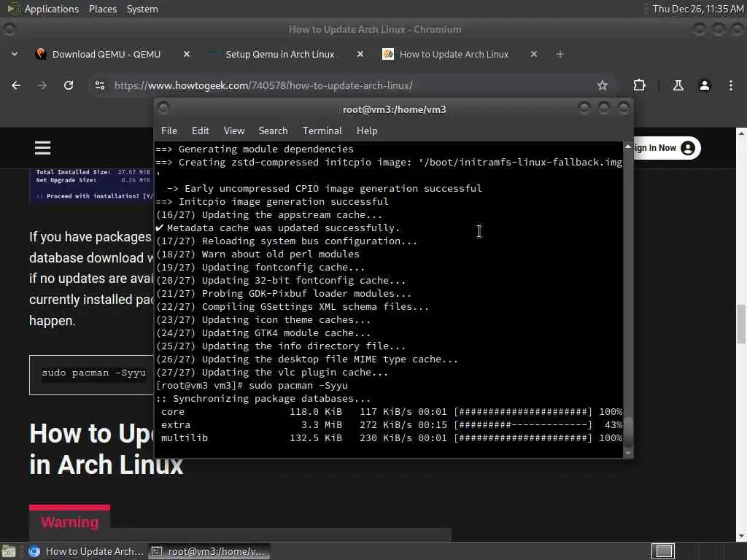
Task: Reload the howtogeek page
Action: [x=69, y=85]
